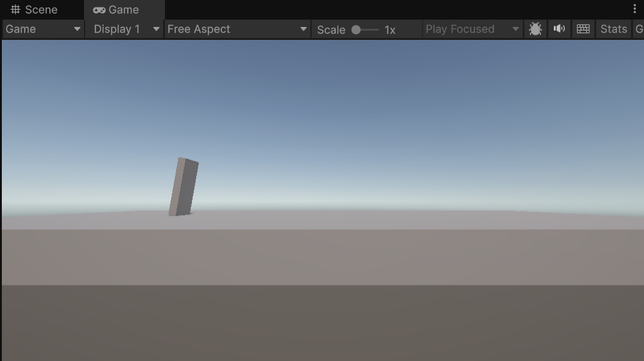Toggle the partially visible Gizmos button
Image resolution: width=644 pixels, height=361 pixels.
click(639, 29)
